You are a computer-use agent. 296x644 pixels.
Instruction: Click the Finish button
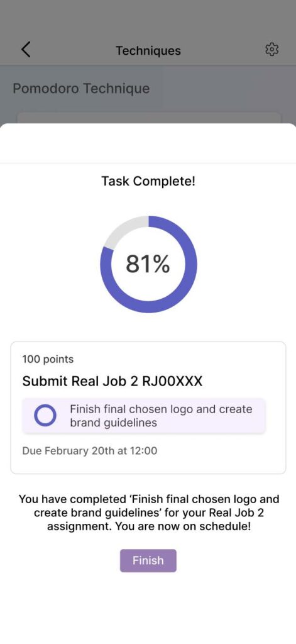tap(148, 560)
